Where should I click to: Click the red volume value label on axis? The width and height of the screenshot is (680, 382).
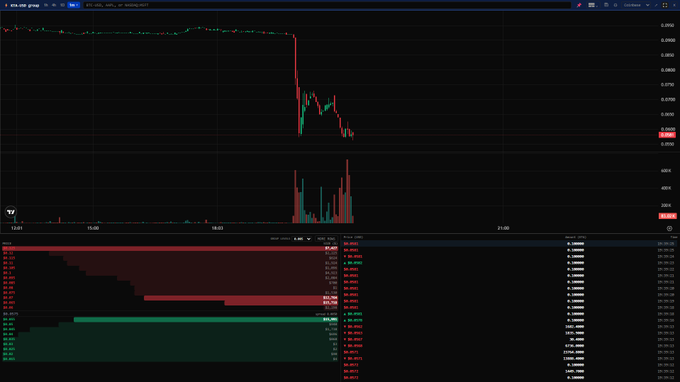(x=667, y=216)
